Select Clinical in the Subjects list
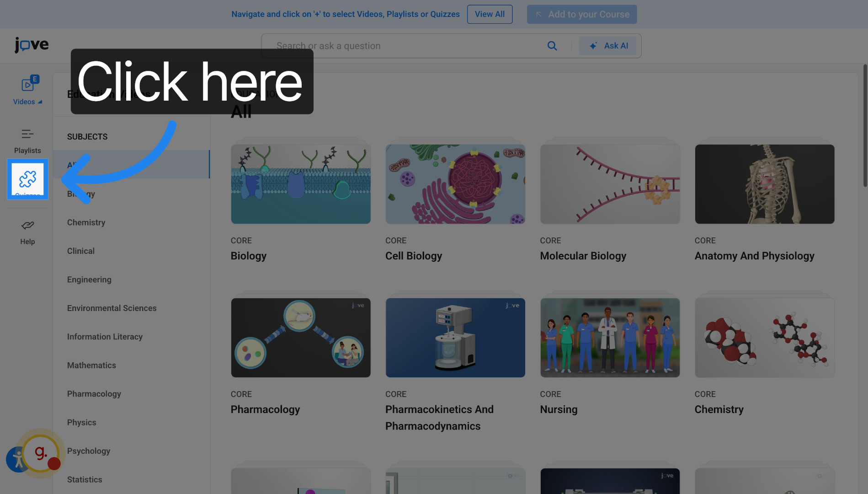The image size is (868, 494). pos(81,251)
